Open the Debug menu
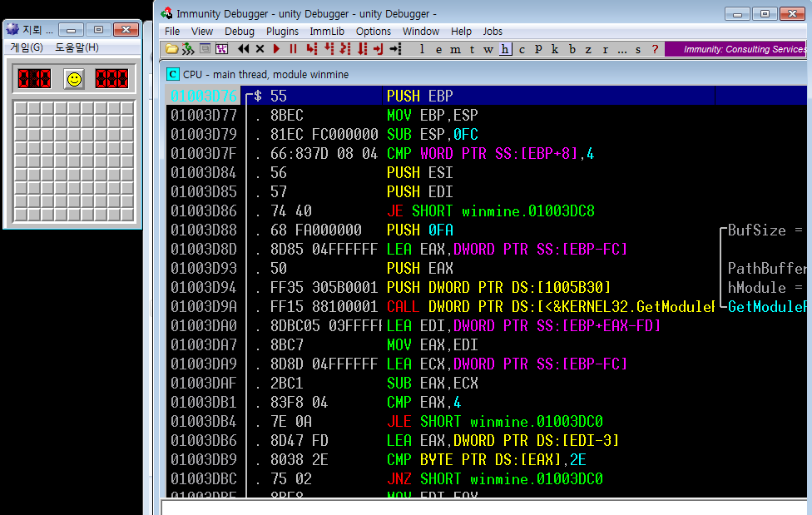 [240, 31]
